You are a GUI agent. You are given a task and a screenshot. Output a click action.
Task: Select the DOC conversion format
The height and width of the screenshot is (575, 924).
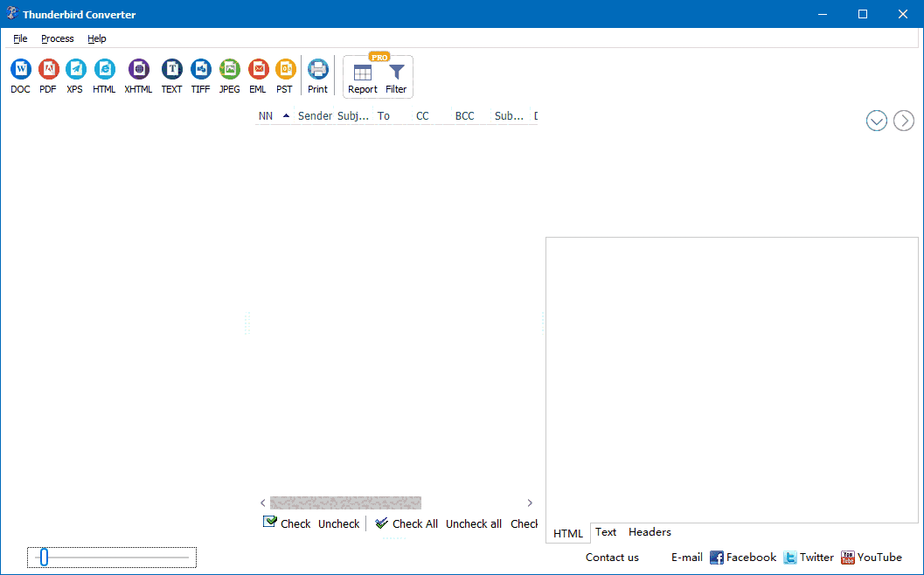[20, 74]
